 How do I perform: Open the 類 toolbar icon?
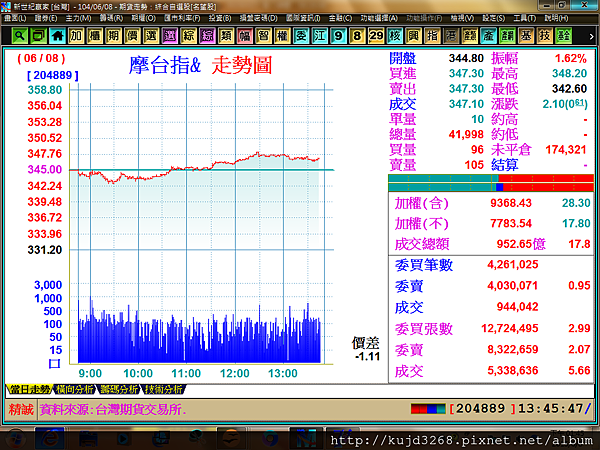226,36
